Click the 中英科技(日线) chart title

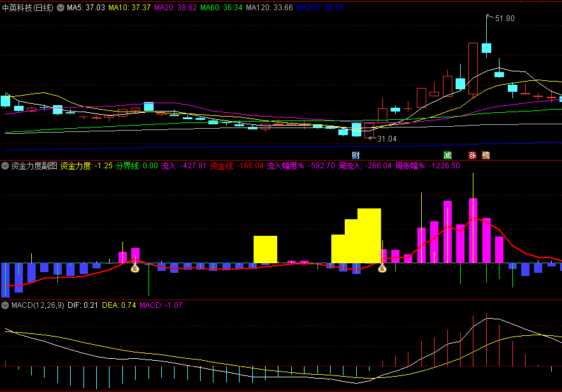pyautogui.click(x=27, y=8)
